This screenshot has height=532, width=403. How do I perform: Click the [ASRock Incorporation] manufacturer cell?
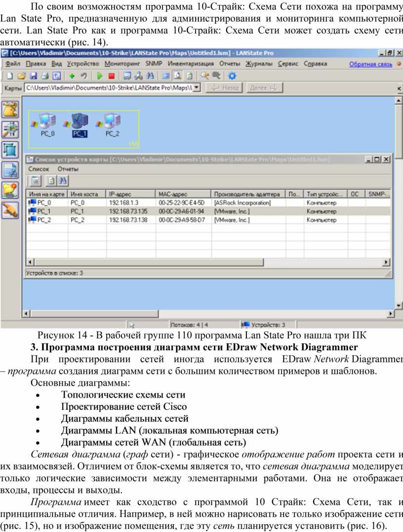click(242, 203)
